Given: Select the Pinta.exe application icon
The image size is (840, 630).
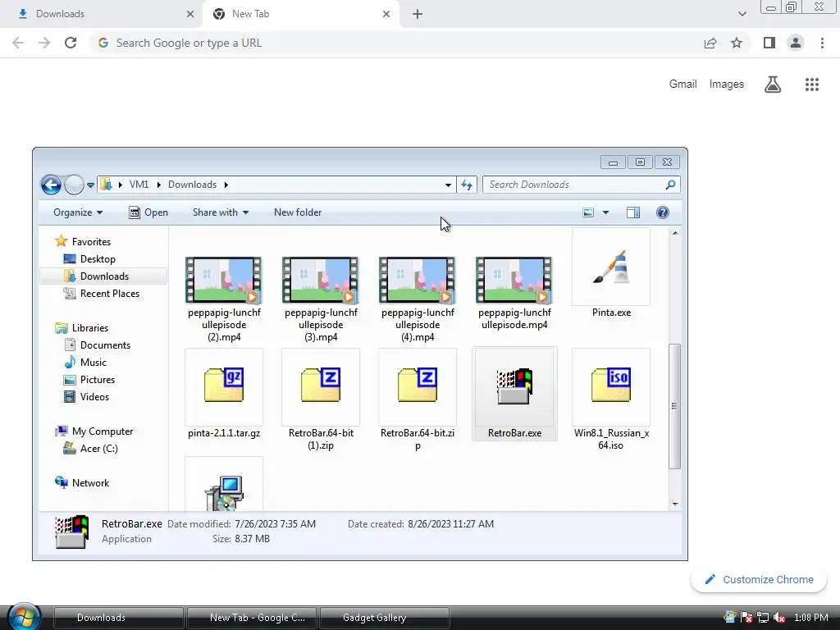Looking at the screenshot, I should [610, 267].
